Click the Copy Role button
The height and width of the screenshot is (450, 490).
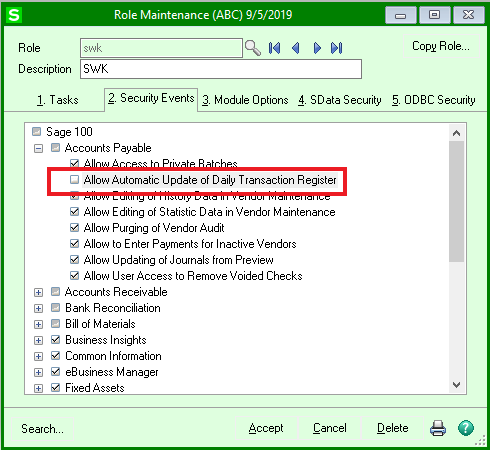click(x=441, y=46)
